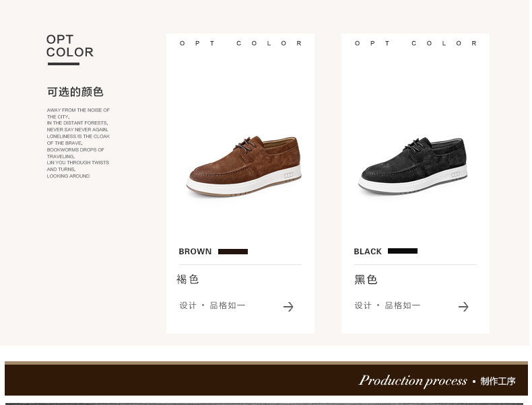532x405 pixels.
Task: Select the black color swatch bar
Action: (x=403, y=251)
